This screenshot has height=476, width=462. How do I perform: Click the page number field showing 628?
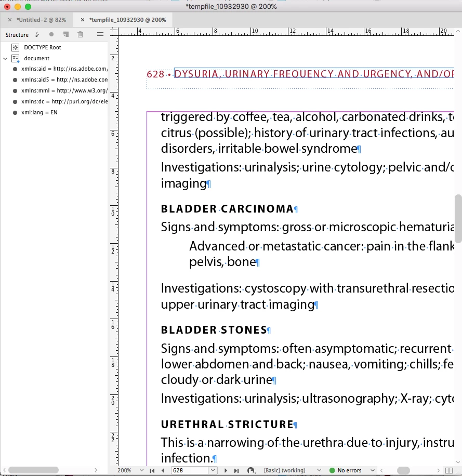[190, 470]
